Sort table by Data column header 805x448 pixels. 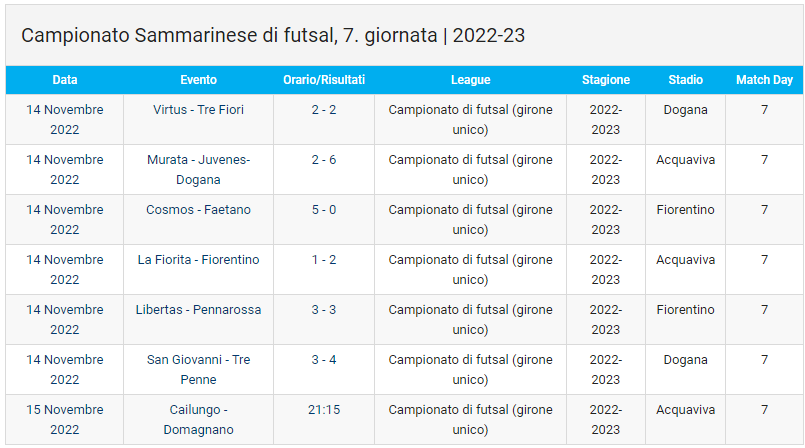[x=65, y=80]
